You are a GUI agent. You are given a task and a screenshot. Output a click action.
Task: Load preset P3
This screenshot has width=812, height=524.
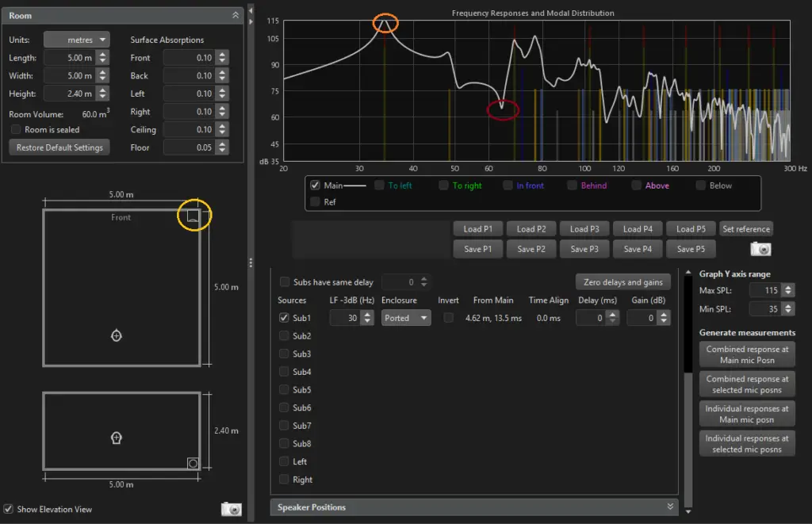click(584, 228)
